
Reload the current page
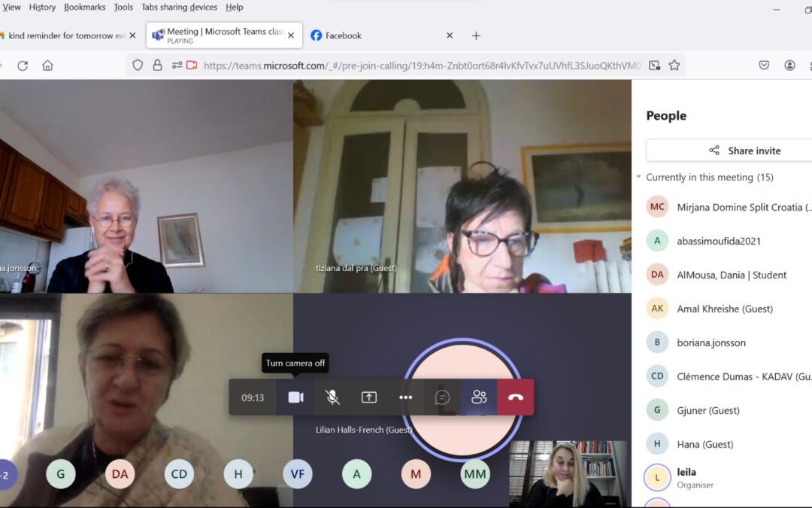pyautogui.click(x=23, y=65)
